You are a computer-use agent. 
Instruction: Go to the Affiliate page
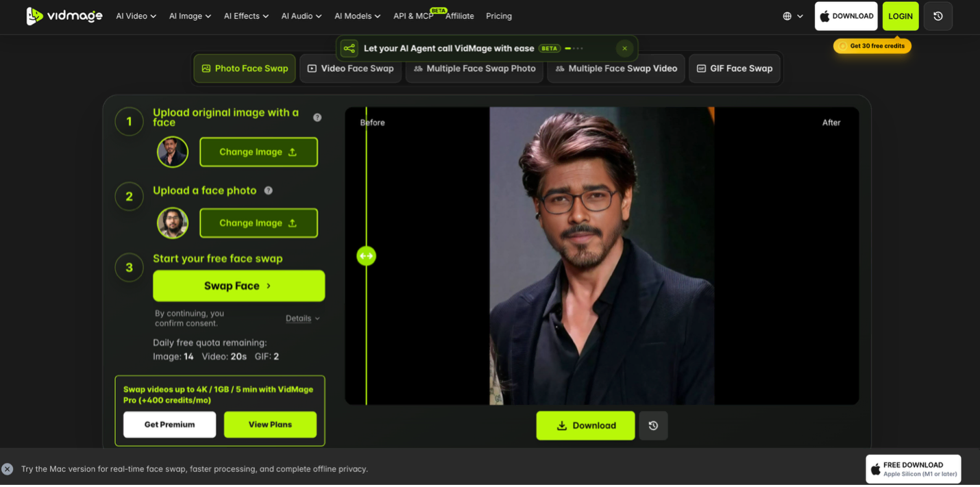tap(460, 16)
